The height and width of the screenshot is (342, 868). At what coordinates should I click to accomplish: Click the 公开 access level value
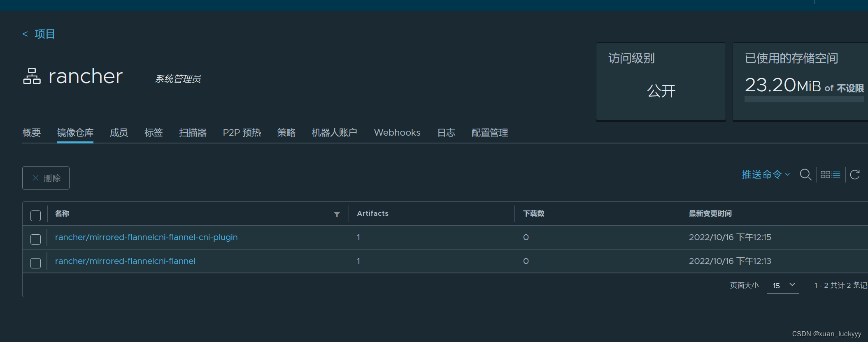[x=661, y=91]
